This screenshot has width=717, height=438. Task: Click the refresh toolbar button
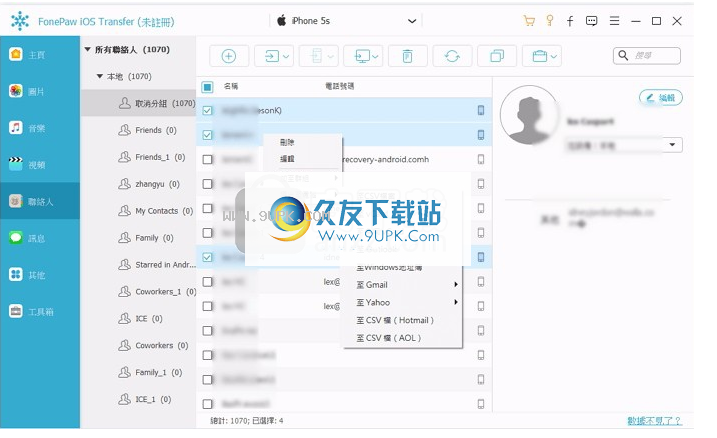pyautogui.click(x=452, y=56)
